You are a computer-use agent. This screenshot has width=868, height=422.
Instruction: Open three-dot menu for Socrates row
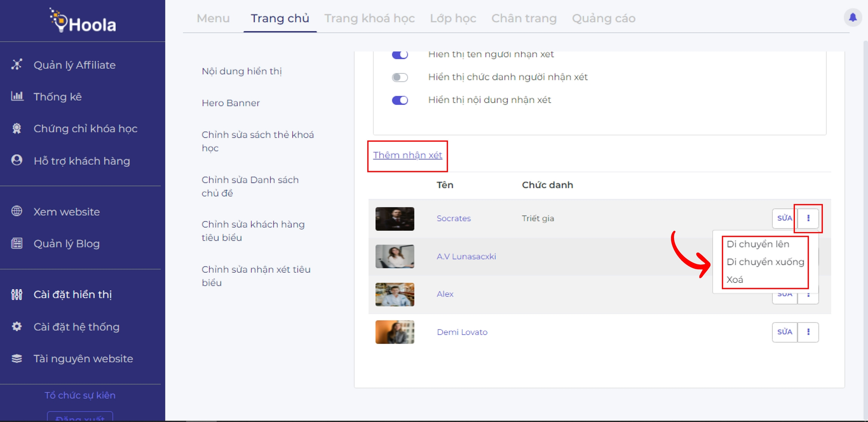(808, 218)
